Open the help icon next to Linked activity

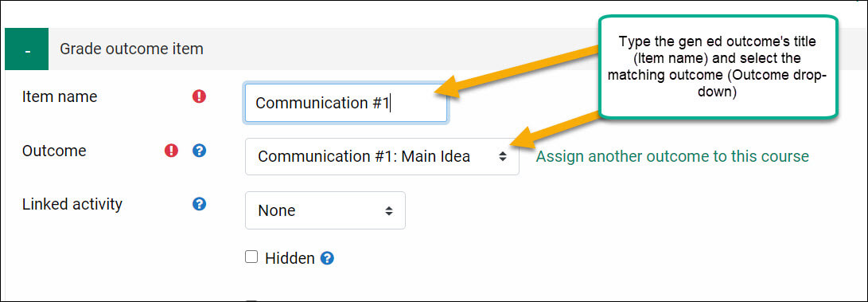pyautogui.click(x=199, y=204)
